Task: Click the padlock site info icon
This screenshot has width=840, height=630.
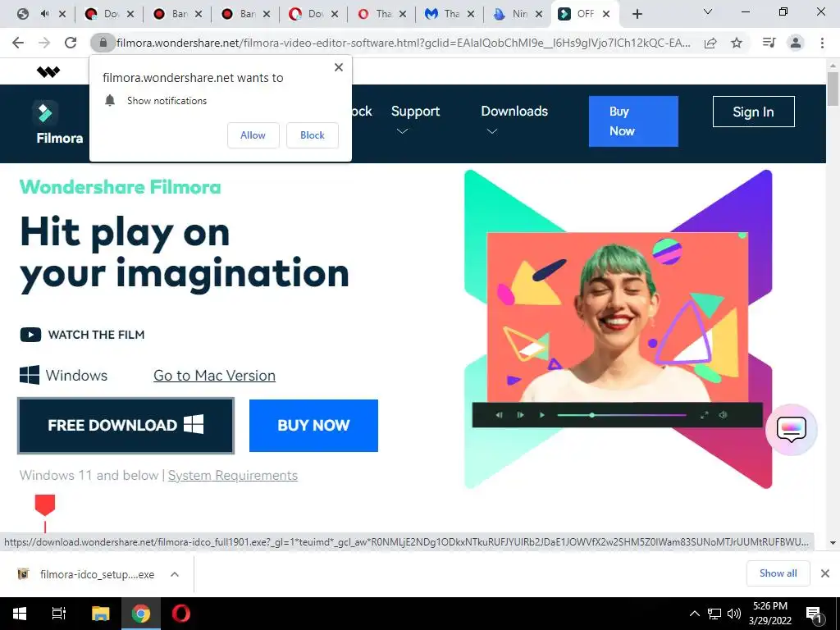Action: tap(103, 43)
